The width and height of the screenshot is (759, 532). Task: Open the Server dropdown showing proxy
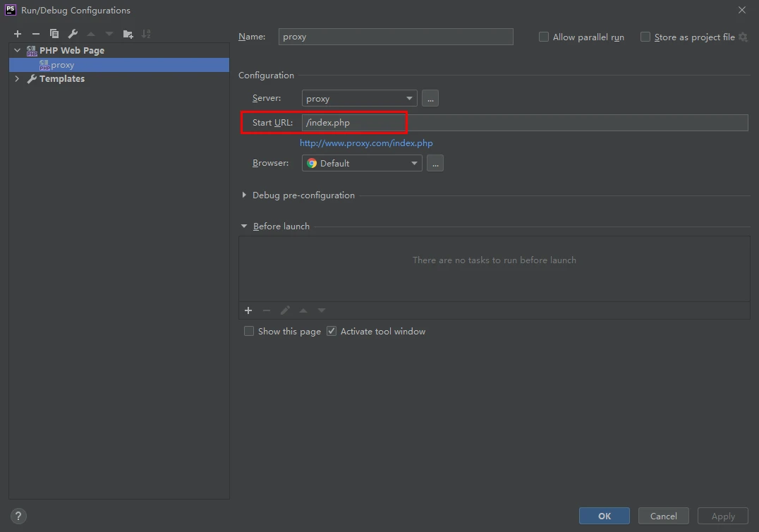(359, 98)
